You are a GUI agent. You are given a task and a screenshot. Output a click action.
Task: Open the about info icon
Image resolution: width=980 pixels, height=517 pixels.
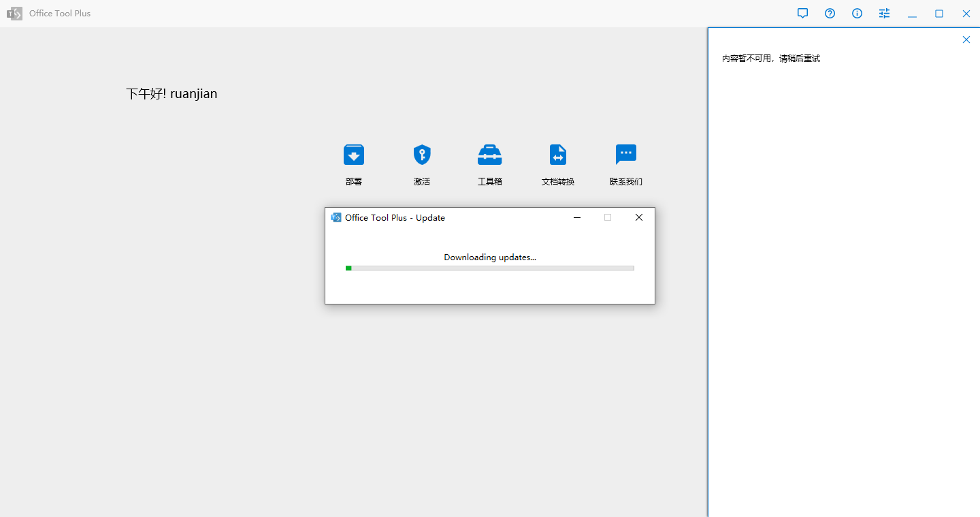pyautogui.click(x=857, y=14)
